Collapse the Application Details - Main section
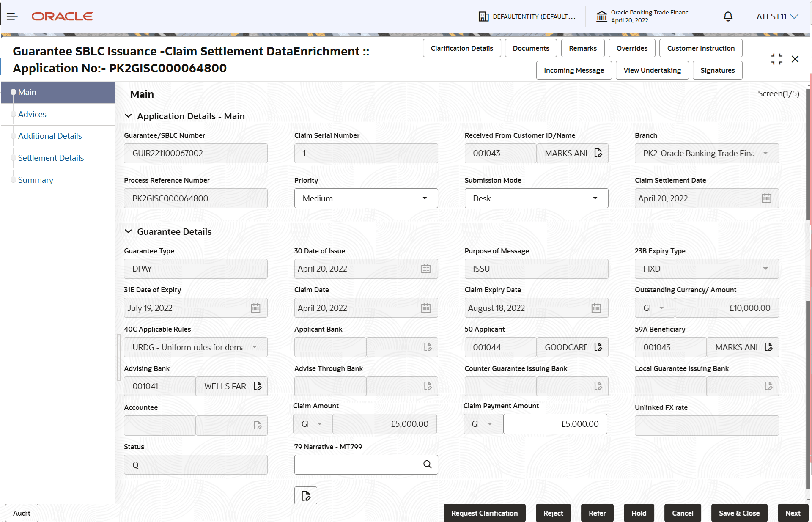Viewport: 812px width, 522px height. click(128, 116)
